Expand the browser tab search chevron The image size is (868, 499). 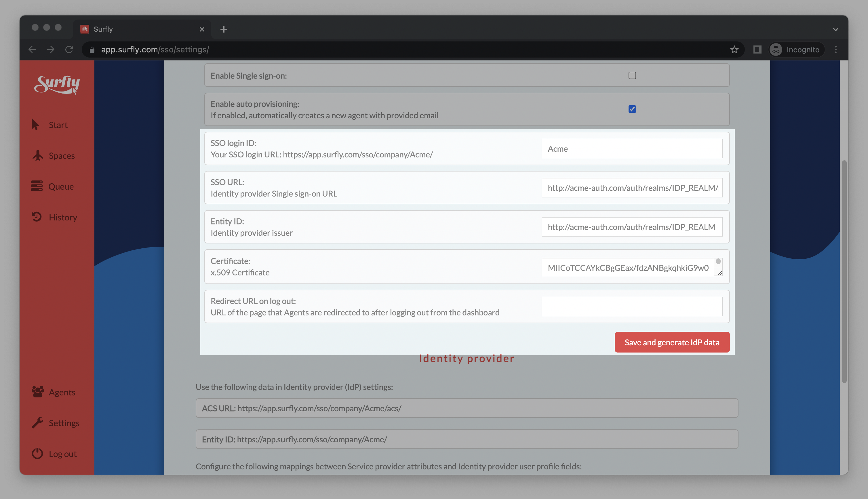(x=835, y=29)
